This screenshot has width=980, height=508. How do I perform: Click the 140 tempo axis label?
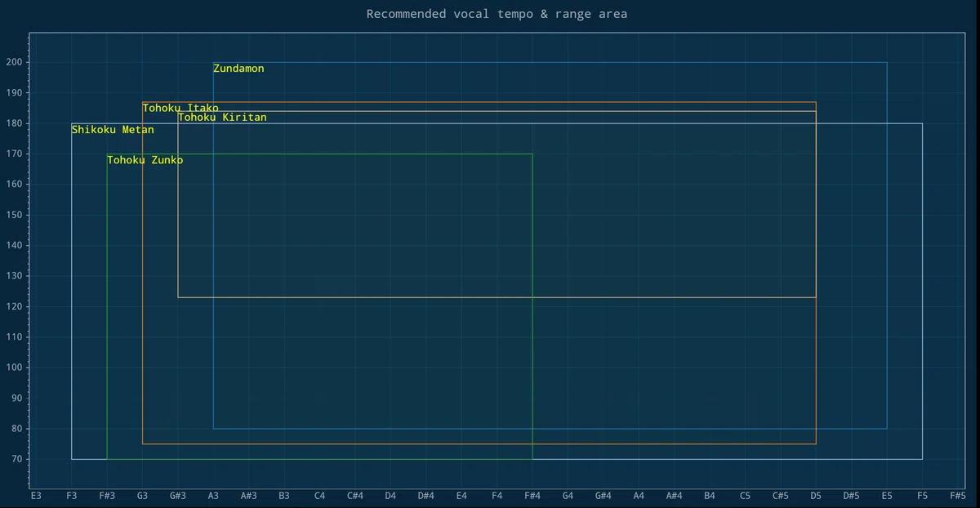click(x=14, y=246)
